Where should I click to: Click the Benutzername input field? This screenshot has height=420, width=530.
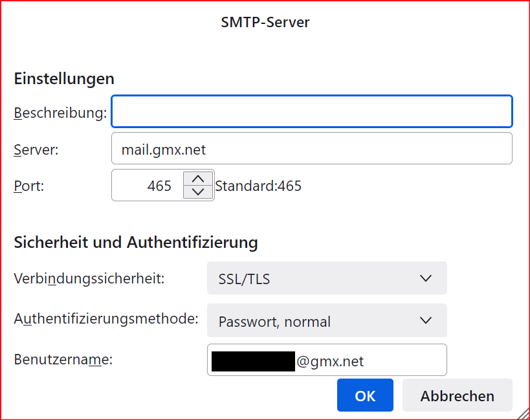click(x=327, y=360)
